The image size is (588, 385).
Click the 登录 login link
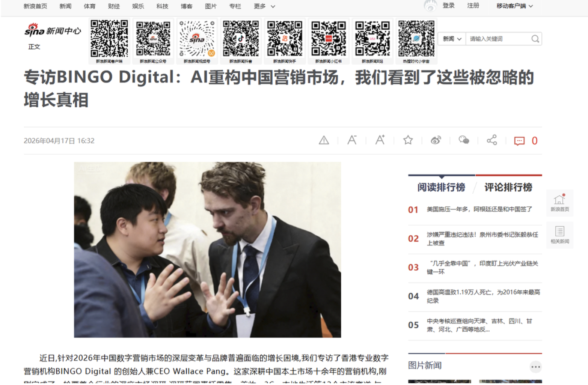coord(448,6)
